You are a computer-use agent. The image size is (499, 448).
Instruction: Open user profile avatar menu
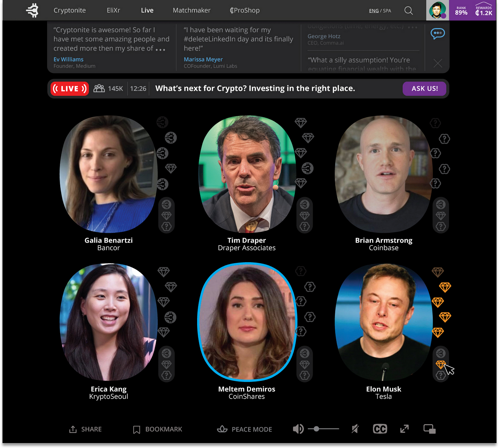tap(437, 10)
